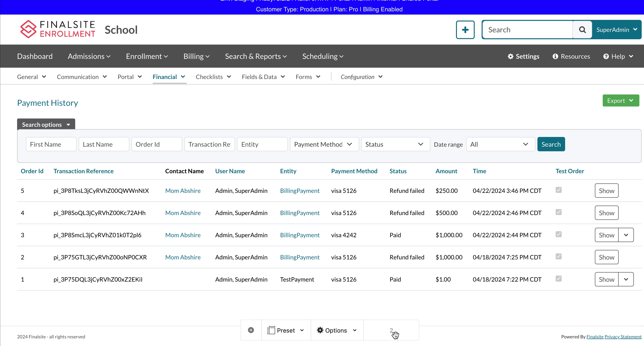Close the bottom toolbar with X icon
644x346 pixels.
[251, 330]
